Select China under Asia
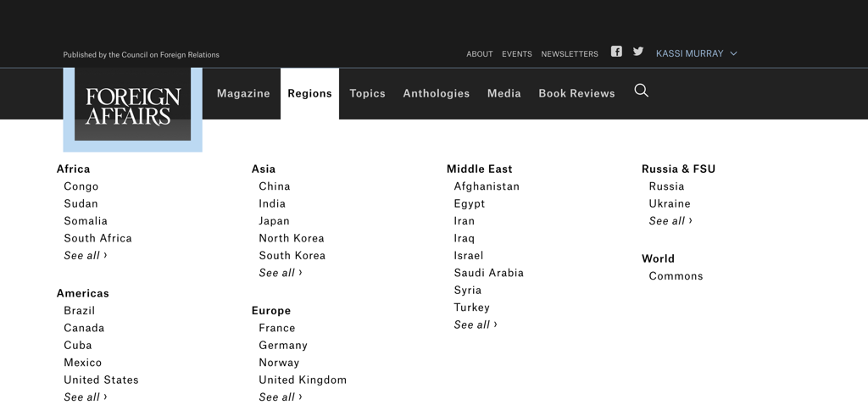 tap(275, 186)
